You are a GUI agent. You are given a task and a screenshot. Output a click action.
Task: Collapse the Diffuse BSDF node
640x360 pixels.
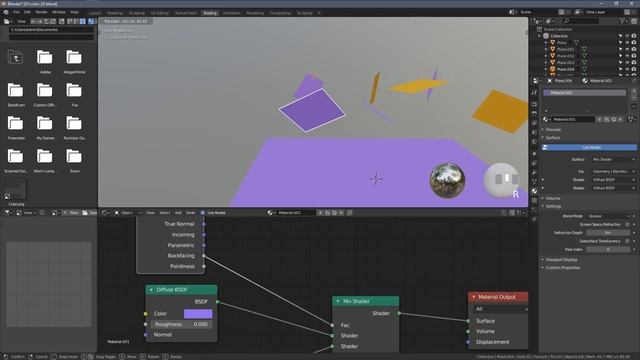pos(151,290)
